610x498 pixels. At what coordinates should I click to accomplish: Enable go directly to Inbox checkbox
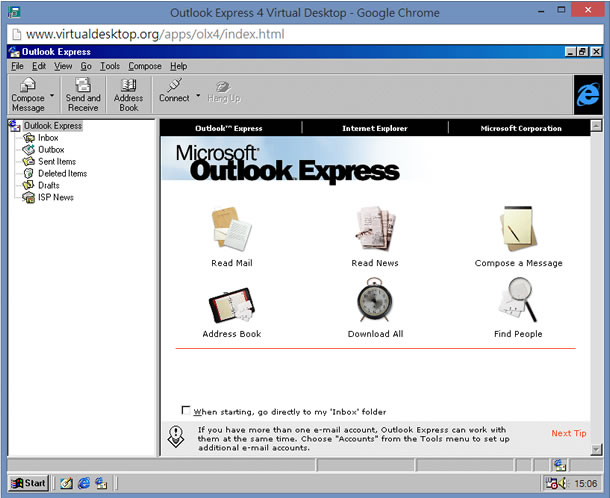[186, 410]
